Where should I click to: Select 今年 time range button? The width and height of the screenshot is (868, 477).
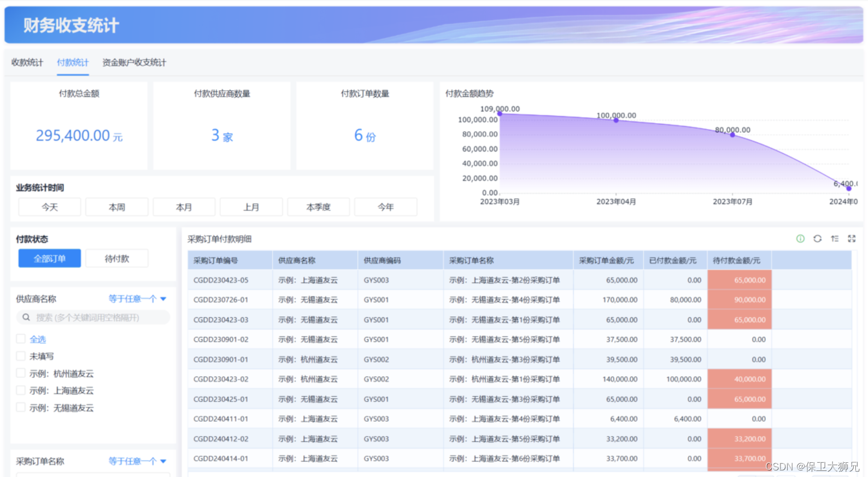[386, 207]
